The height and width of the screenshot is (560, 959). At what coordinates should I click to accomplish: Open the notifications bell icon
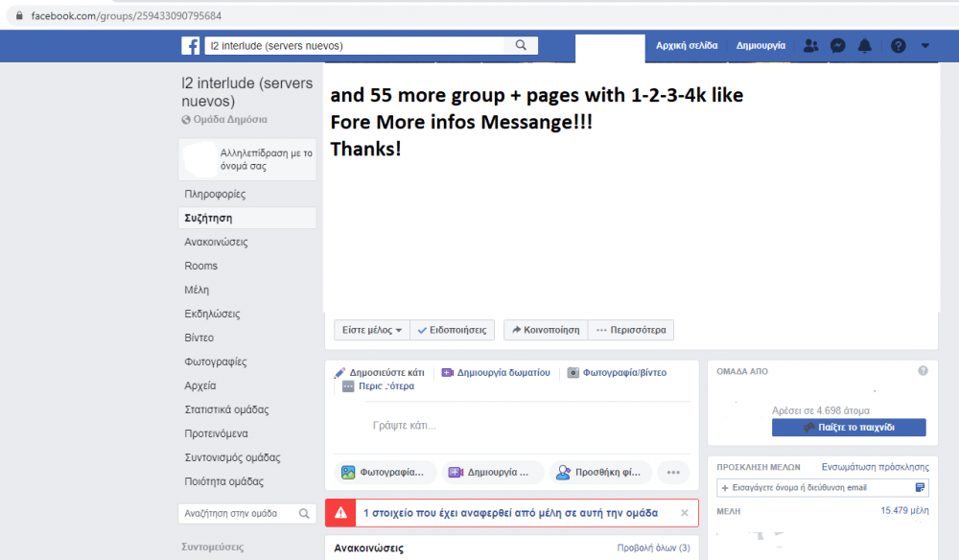865,46
